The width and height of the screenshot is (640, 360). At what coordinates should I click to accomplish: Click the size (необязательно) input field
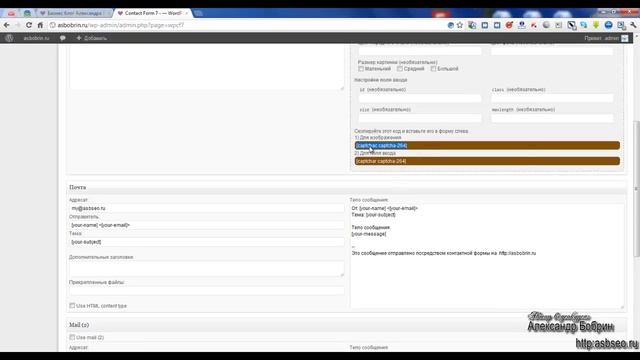point(420,118)
